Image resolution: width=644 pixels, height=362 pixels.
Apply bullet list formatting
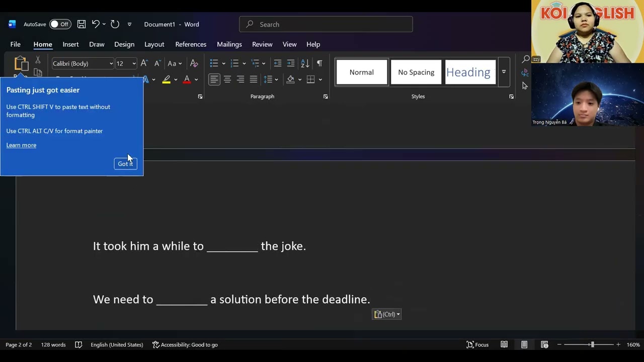pyautogui.click(x=214, y=63)
